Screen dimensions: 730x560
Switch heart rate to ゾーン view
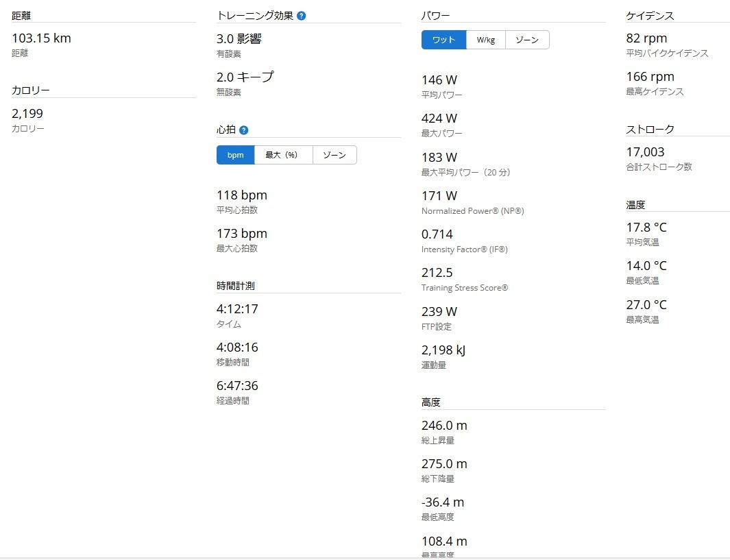(334, 155)
